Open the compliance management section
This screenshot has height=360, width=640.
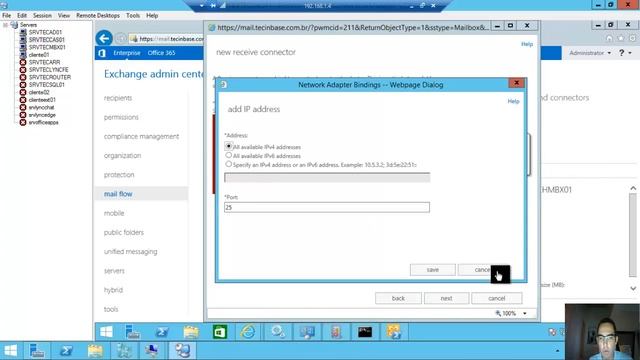click(x=141, y=136)
